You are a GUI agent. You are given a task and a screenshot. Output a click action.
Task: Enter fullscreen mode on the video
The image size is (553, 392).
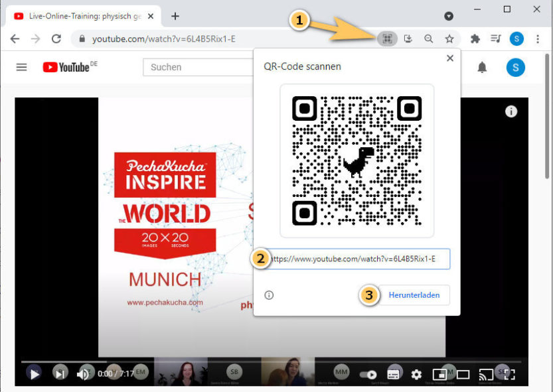coord(511,374)
